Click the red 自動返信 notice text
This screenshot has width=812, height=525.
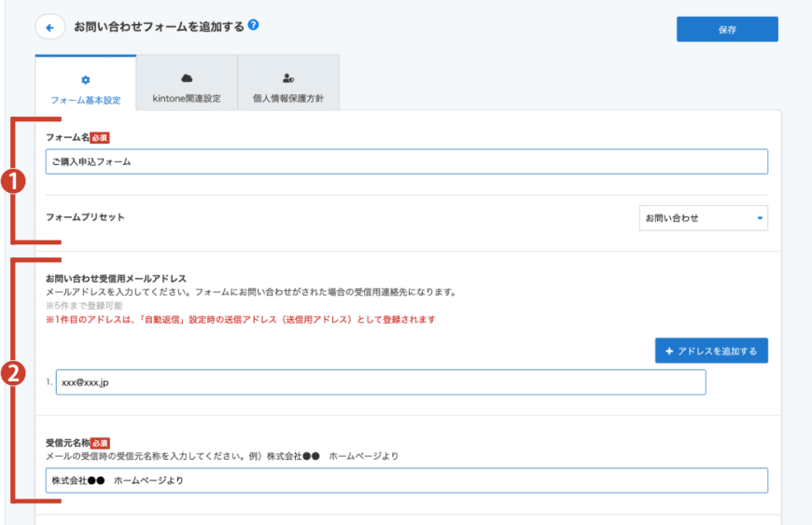[241, 320]
